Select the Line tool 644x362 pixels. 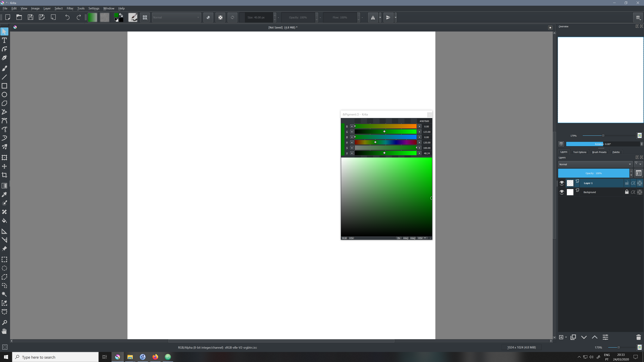pyautogui.click(x=4, y=77)
